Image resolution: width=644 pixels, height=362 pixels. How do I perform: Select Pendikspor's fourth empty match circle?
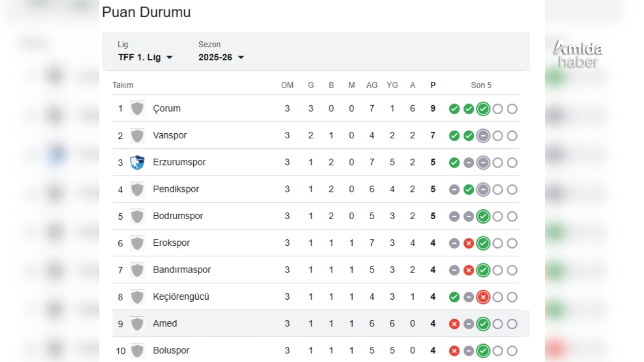point(498,190)
